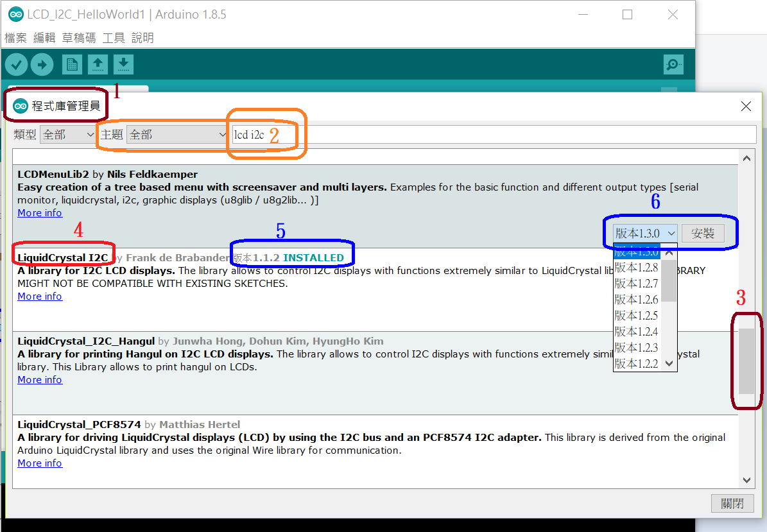Click the version list's down scroll arrow
Screen dimensions: 767x532
[669, 363]
